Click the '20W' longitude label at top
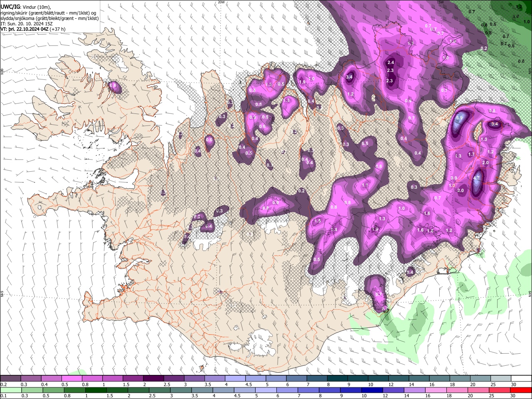The image size is (532, 399). pyautogui.click(x=221, y=2)
